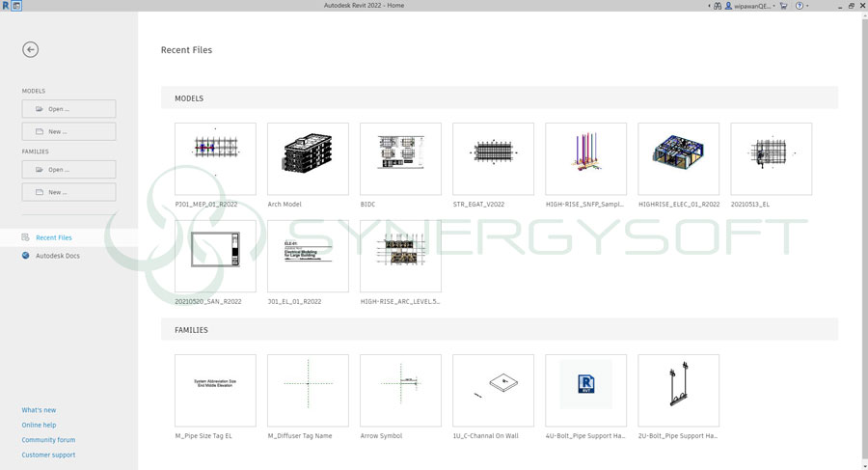Open the Arrow Symbol family thumbnail

coord(401,390)
